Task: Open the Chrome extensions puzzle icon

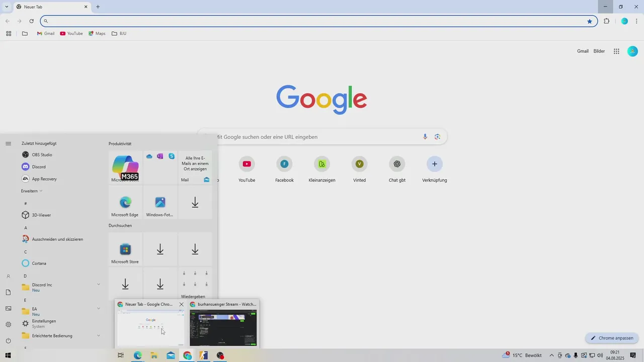Action: [x=606, y=21]
